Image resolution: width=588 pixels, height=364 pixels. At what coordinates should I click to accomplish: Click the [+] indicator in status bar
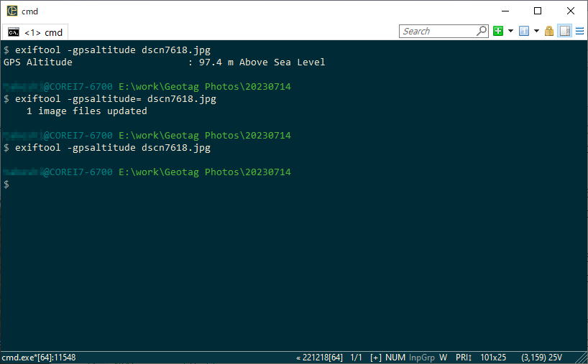[375, 358]
